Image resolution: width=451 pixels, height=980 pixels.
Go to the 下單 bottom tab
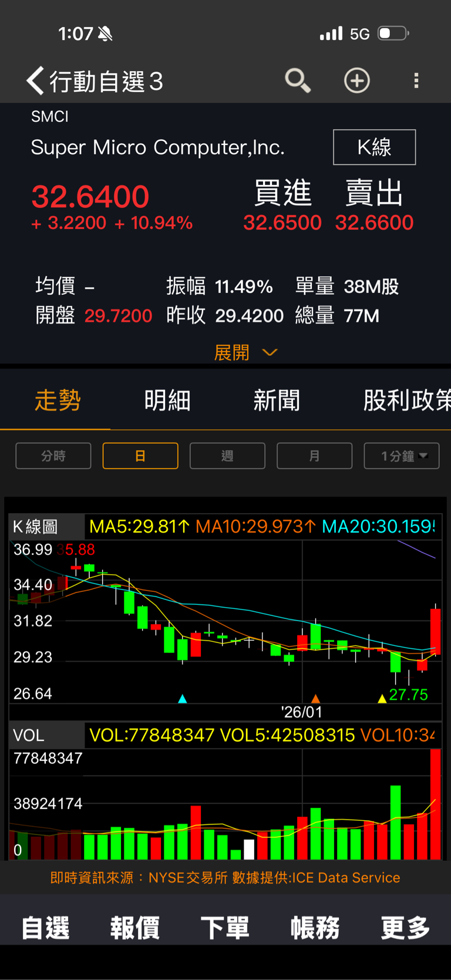click(225, 928)
